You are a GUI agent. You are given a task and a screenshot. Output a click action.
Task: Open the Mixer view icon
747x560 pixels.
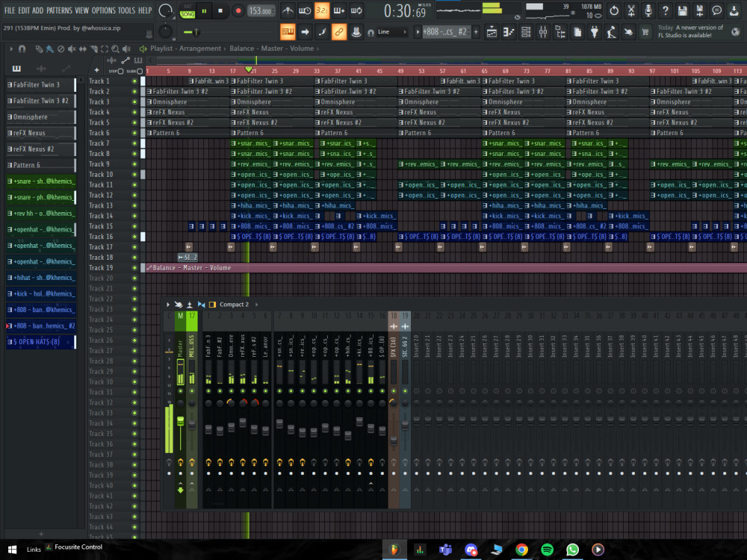point(543,32)
